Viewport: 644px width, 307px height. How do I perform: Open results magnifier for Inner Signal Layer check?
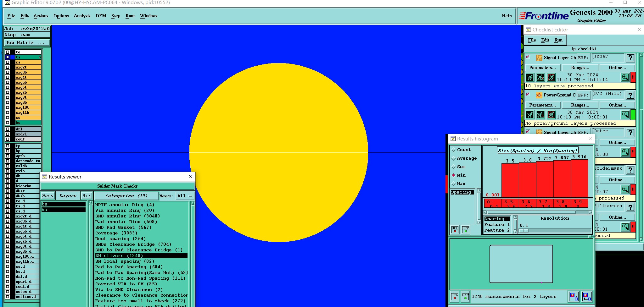pos(625,77)
